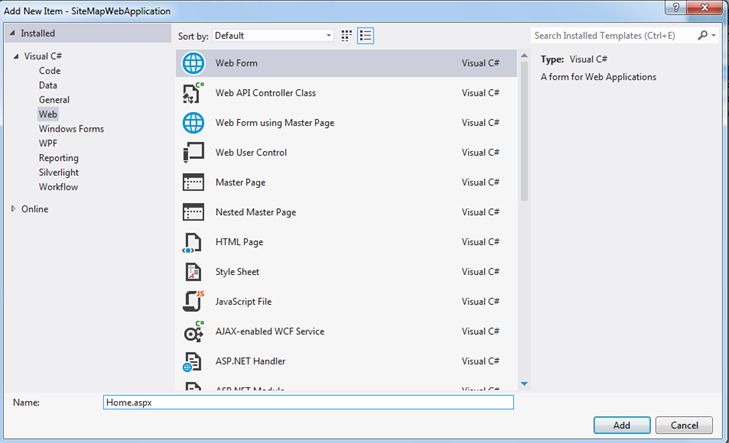Click the ASP.NET Handler icon

192,362
